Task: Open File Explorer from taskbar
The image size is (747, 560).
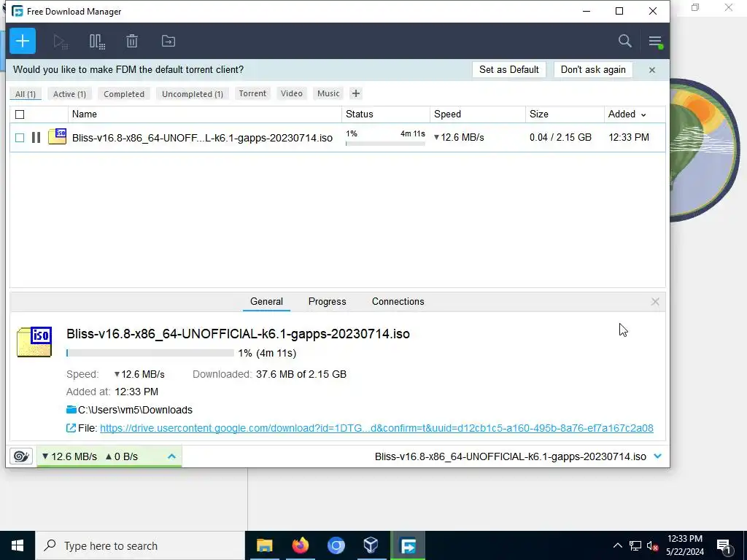Action: point(264,545)
